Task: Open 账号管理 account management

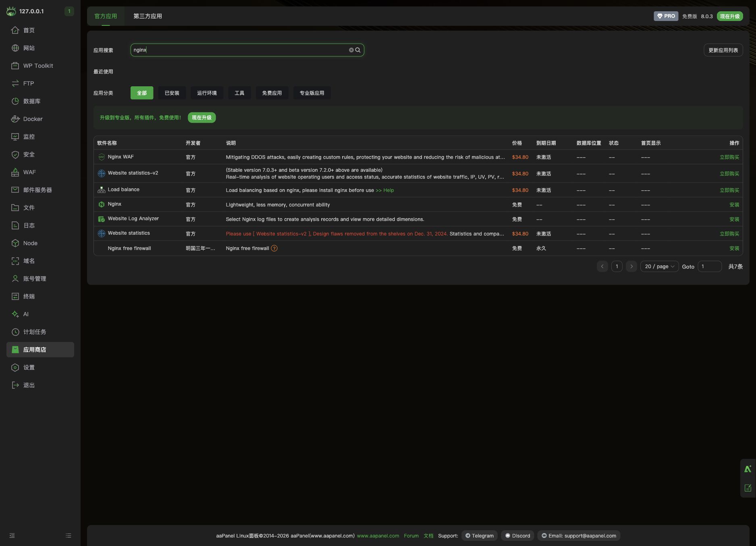Action: coord(40,279)
